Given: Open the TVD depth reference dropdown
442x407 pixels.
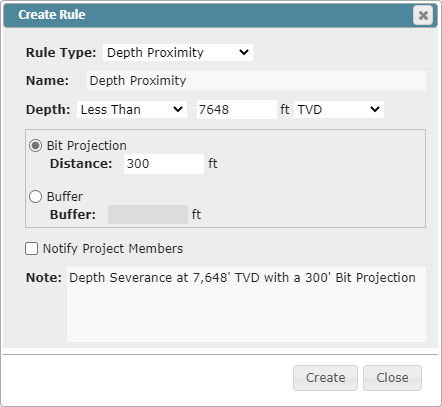Looking at the screenshot, I should point(339,109).
